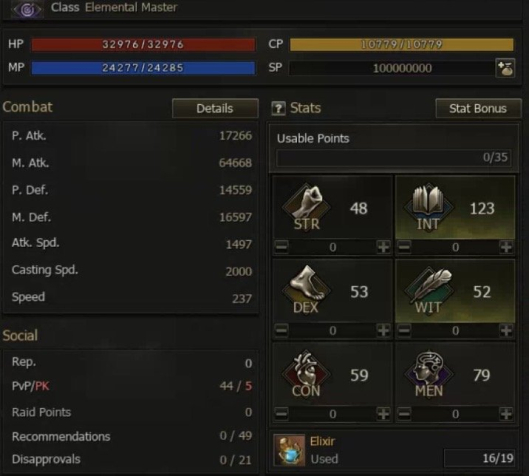The width and height of the screenshot is (529, 476).
Task: Add a point to WIT
Action: coord(506,330)
